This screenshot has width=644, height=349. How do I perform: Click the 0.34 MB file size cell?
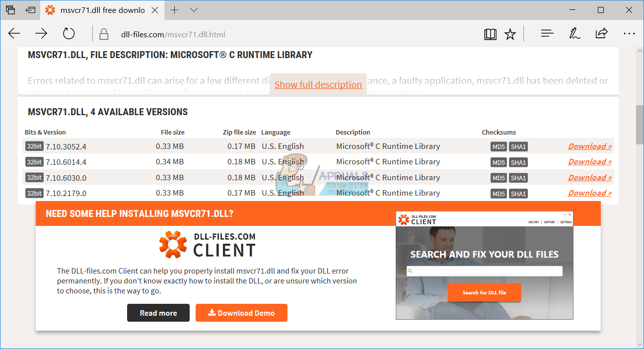coord(170,161)
